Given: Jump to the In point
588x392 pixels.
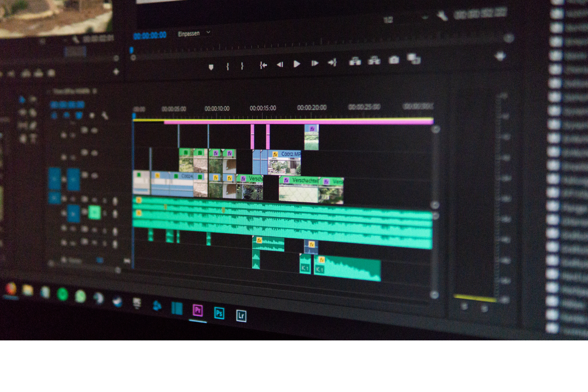Looking at the screenshot, I should coord(263,65).
